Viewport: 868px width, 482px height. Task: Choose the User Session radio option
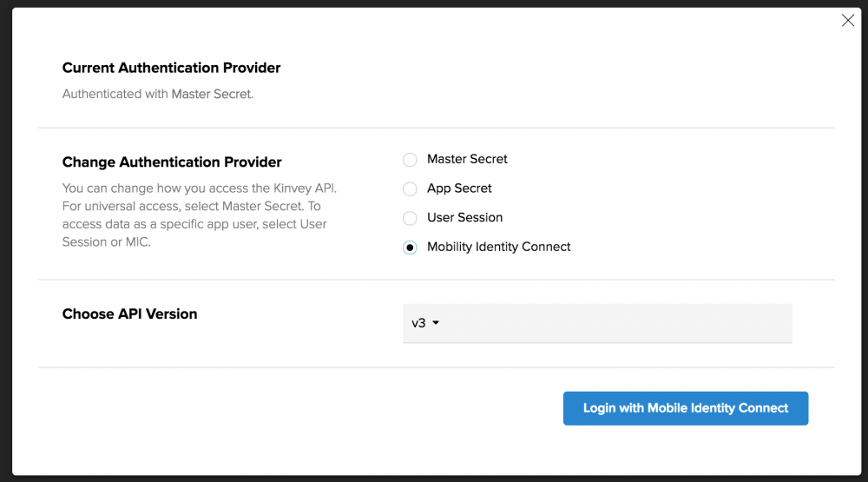[410, 218]
